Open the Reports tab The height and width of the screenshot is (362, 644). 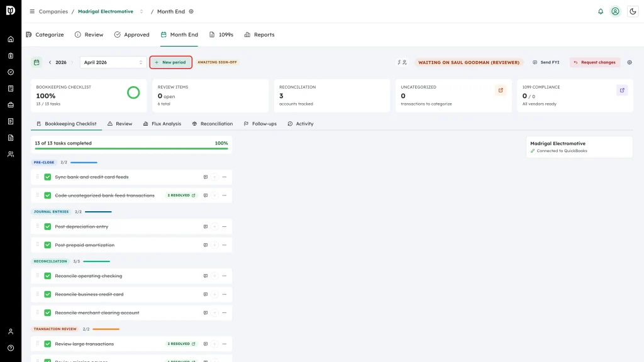click(x=259, y=35)
